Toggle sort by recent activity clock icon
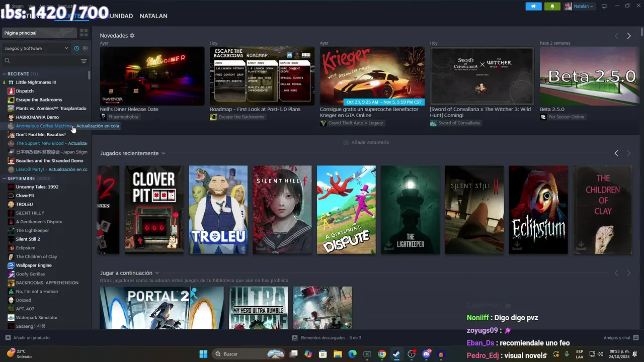 [76, 48]
